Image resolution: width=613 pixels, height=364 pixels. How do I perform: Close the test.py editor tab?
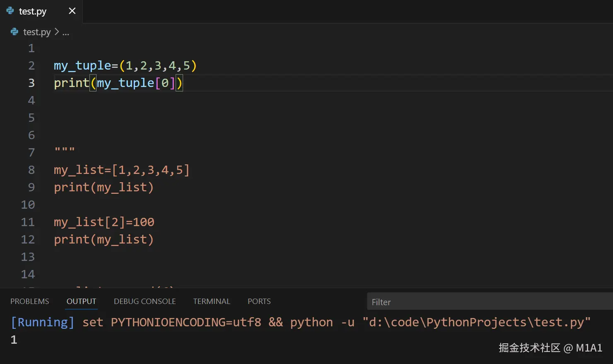[x=72, y=11]
